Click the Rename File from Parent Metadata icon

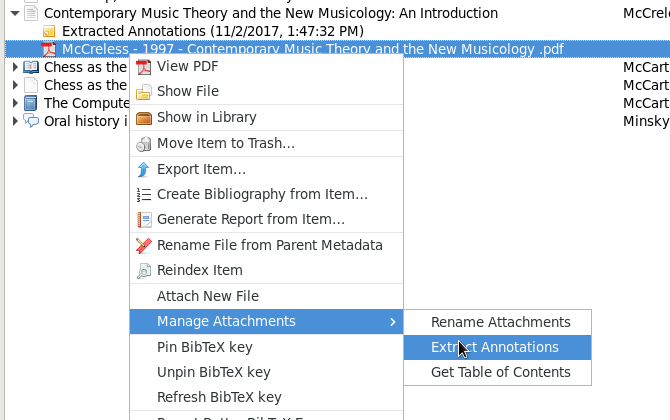tap(143, 246)
